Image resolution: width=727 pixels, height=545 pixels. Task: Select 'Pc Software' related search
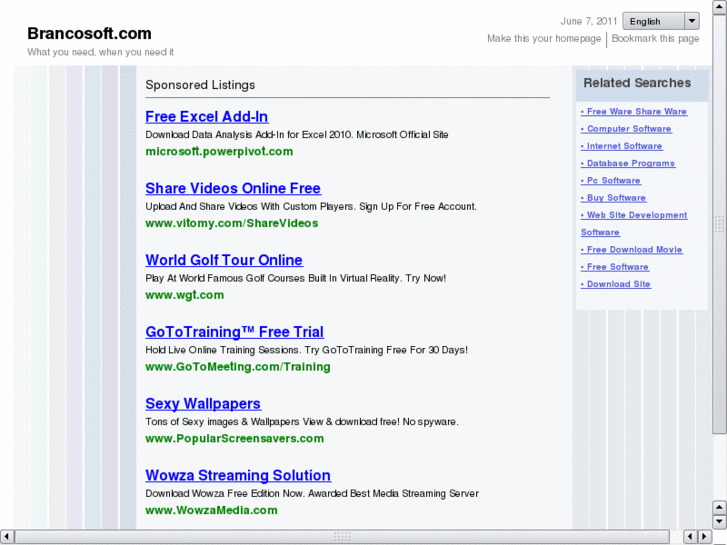pos(611,180)
